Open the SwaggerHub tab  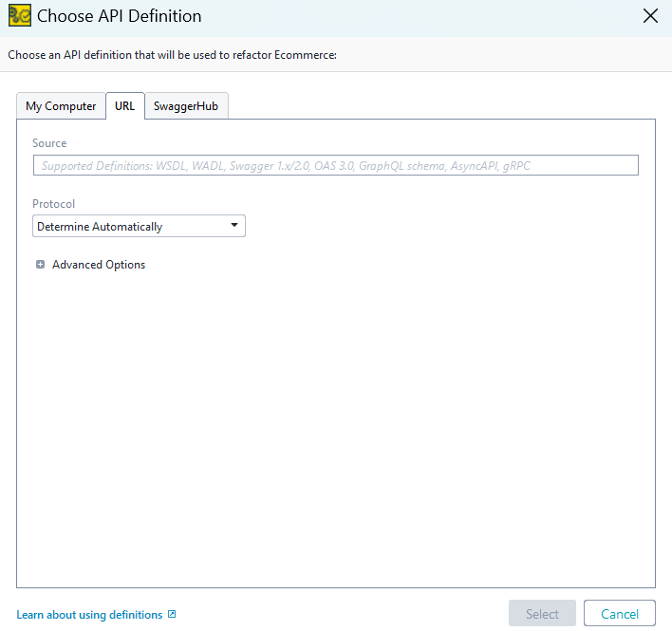(x=186, y=106)
